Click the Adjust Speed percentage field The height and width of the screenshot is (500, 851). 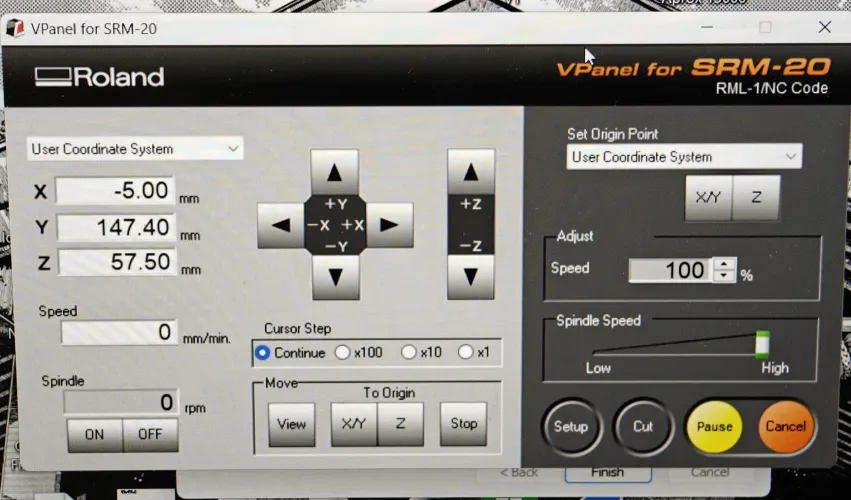[671, 270]
